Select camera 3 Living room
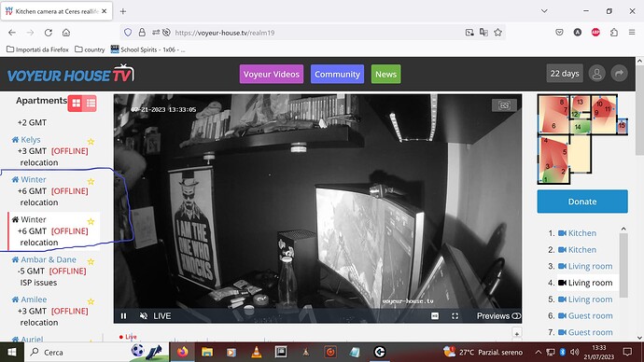 [x=585, y=267]
